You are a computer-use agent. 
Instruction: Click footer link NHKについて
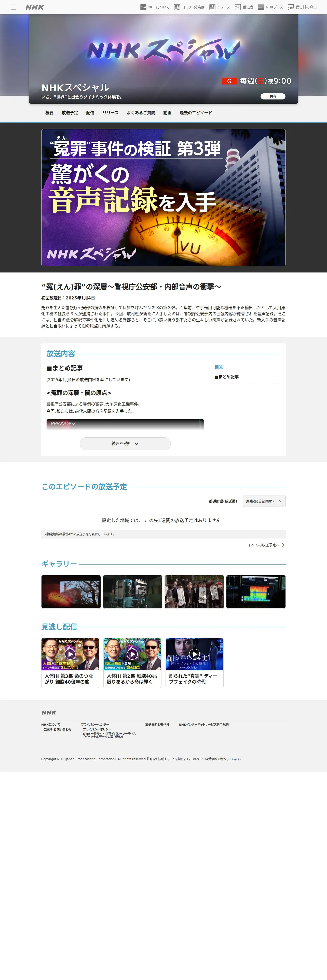click(x=51, y=725)
